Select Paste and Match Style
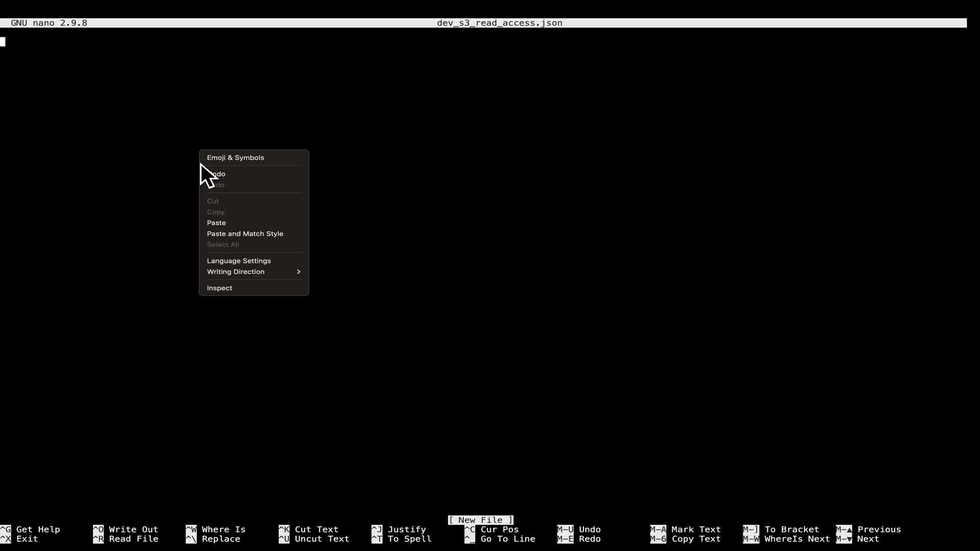The image size is (980, 551). 245,234
